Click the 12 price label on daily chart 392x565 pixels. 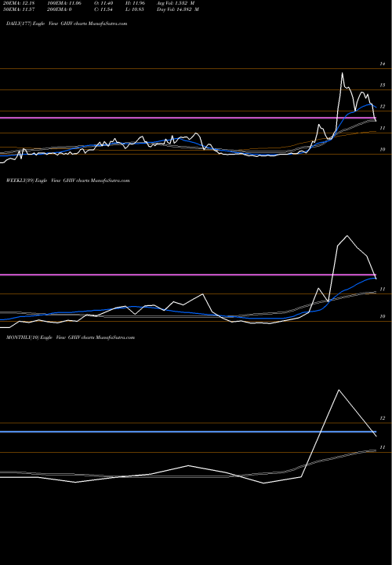pos(383,107)
